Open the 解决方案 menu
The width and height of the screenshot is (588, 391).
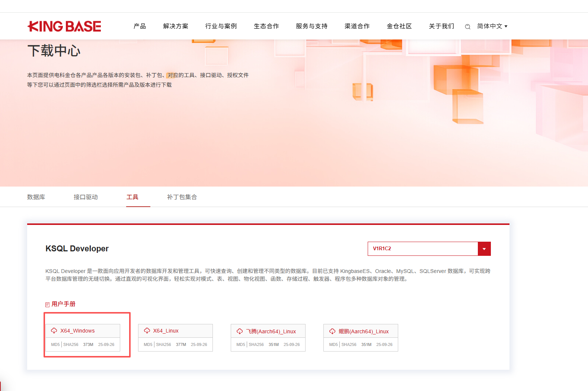tap(176, 26)
